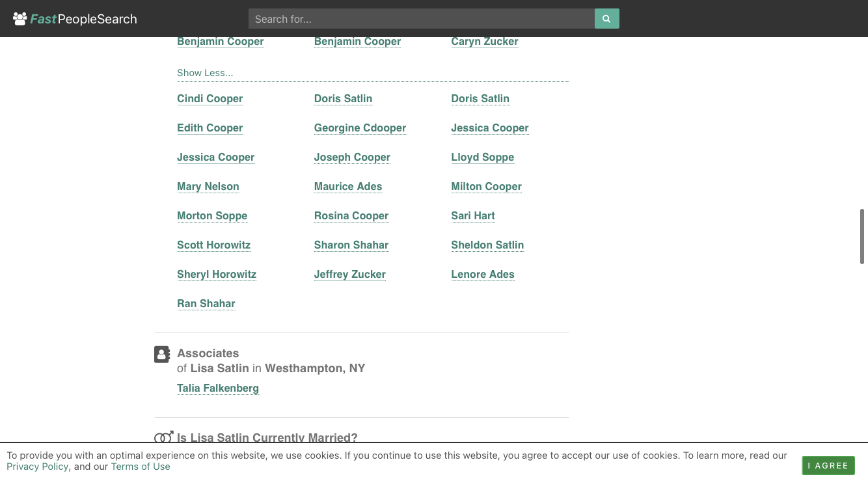Click the 'Associates' section heading

[208, 353]
